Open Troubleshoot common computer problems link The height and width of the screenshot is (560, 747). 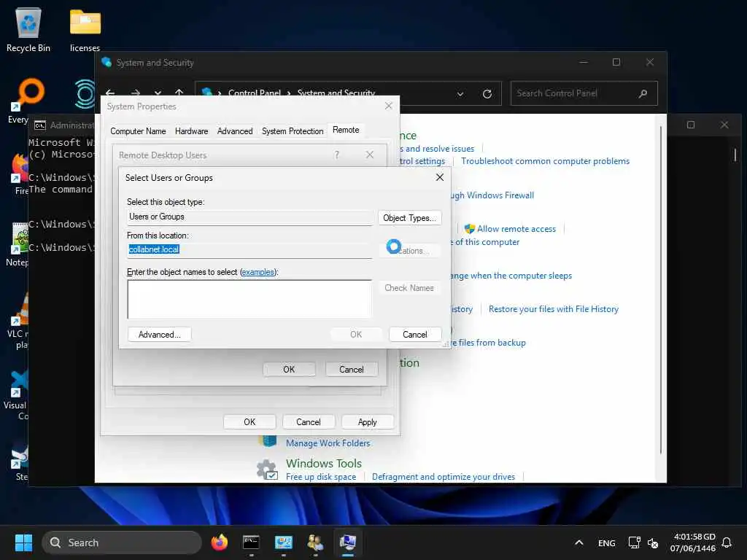[x=545, y=161]
